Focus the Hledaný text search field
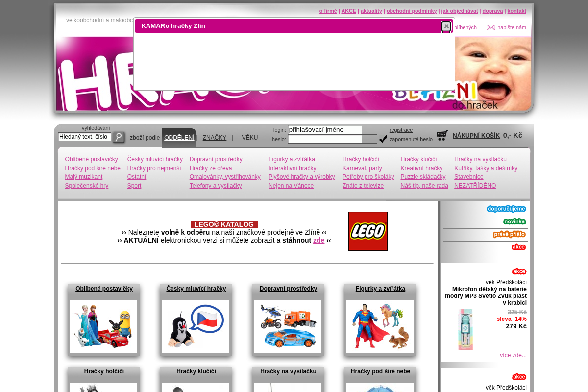The width and height of the screenshot is (588, 392). pyautogui.click(x=85, y=137)
